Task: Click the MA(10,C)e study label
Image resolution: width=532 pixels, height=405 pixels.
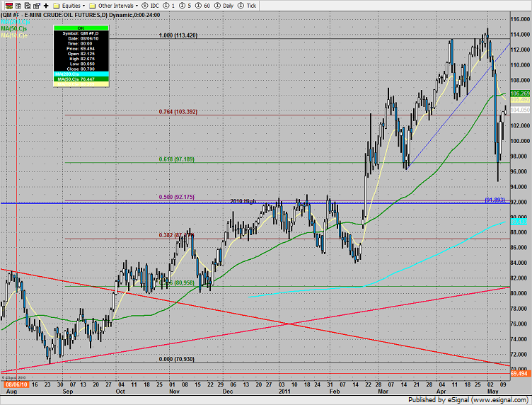Action: coord(14,35)
